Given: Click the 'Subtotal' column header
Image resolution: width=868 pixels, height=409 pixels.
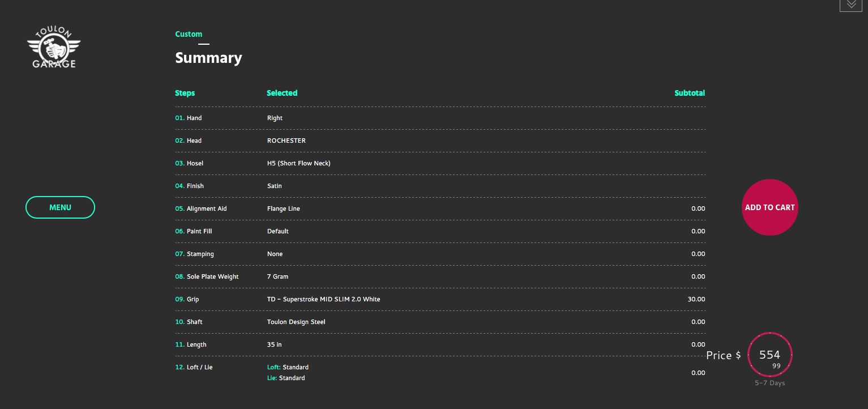Looking at the screenshot, I should [x=690, y=93].
